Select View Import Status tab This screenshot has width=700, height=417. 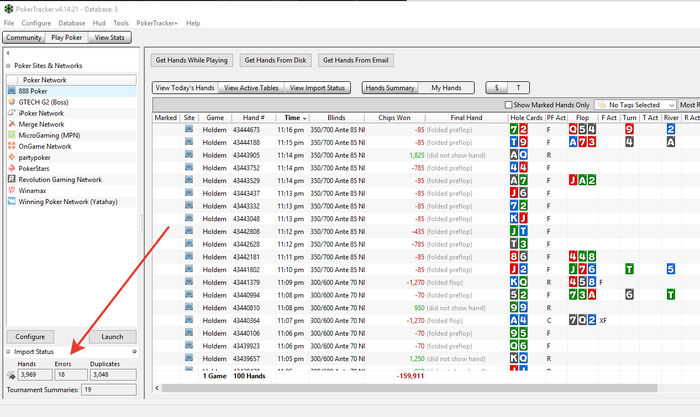click(317, 88)
